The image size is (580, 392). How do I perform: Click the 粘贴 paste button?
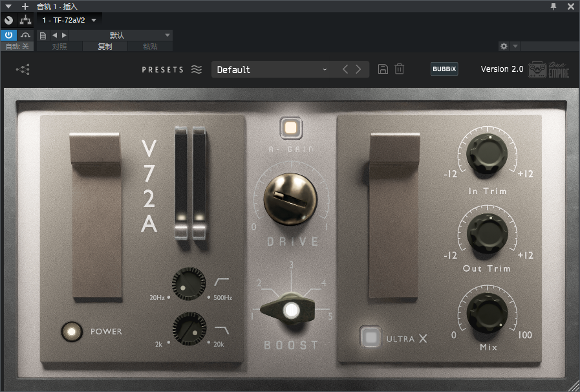tap(150, 47)
